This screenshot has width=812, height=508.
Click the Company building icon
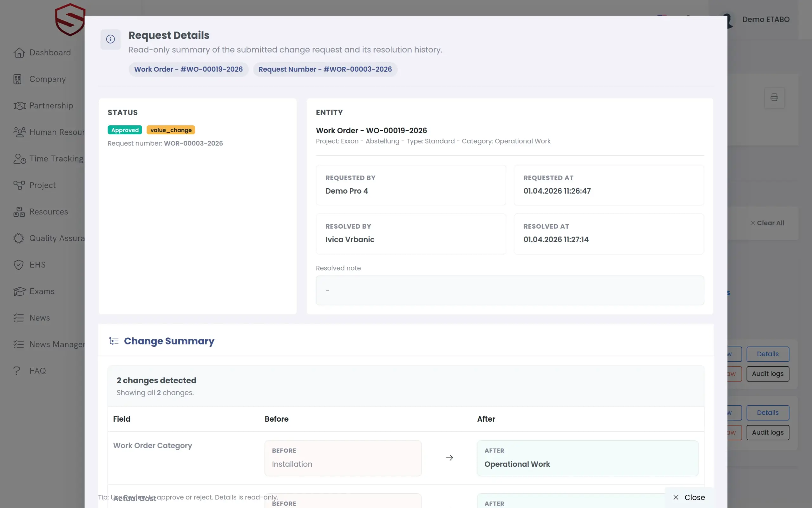(17, 79)
